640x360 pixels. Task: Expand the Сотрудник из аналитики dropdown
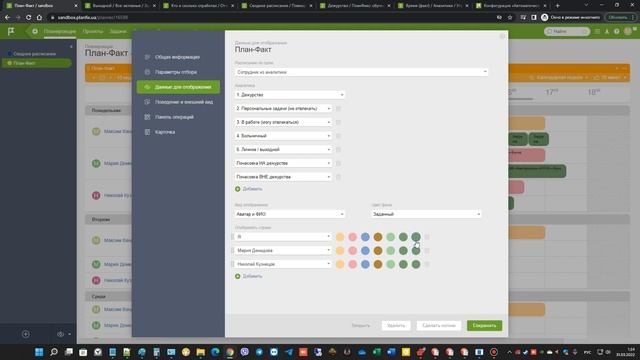pyautogui.click(x=361, y=72)
